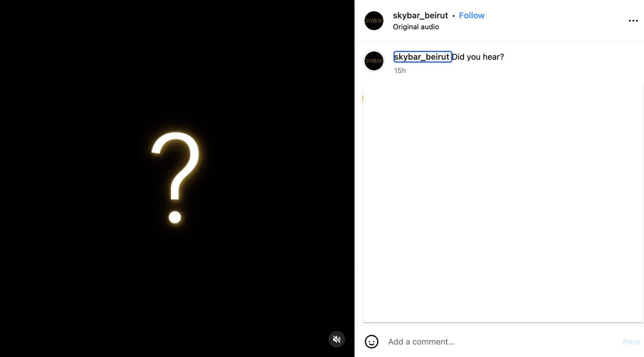Click the "Did you hear?" caption text
Screen dimensions: 644x357
click(x=478, y=57)
